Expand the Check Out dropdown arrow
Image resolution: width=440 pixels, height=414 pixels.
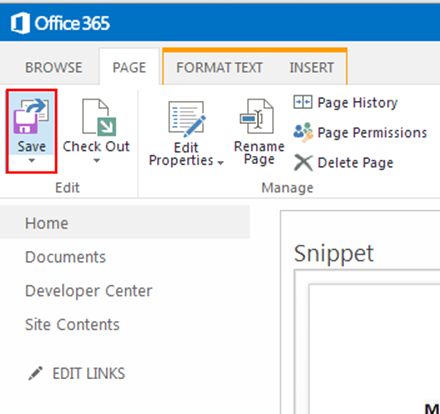tap(96, 160)
